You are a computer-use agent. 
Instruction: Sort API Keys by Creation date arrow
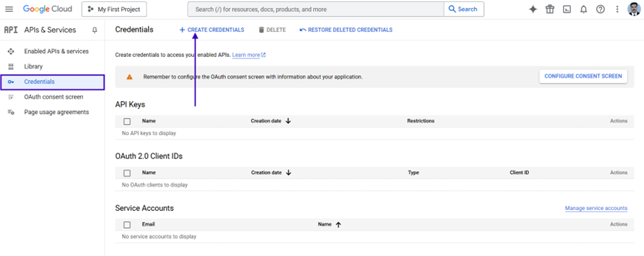[x=288, y=121]
